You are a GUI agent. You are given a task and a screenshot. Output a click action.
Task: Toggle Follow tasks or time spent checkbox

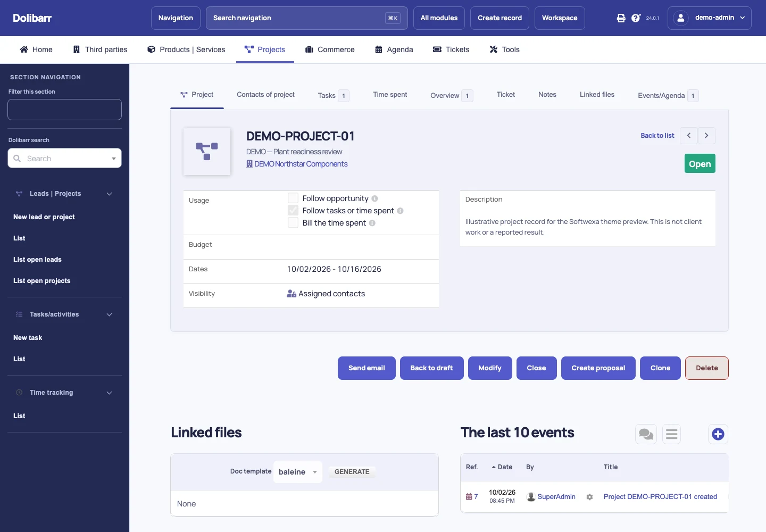click(x=293, y=210)
